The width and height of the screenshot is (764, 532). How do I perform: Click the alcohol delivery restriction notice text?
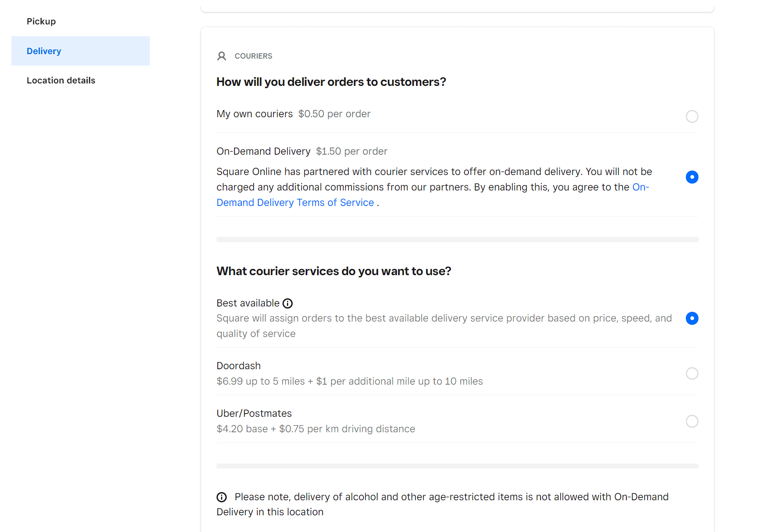point(443,504)
